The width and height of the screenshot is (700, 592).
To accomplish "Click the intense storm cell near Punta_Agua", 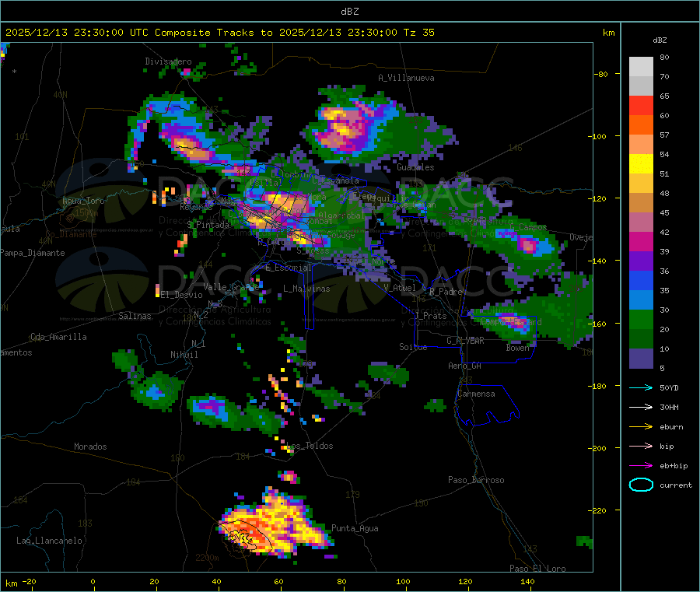I will tap(275, 524).
